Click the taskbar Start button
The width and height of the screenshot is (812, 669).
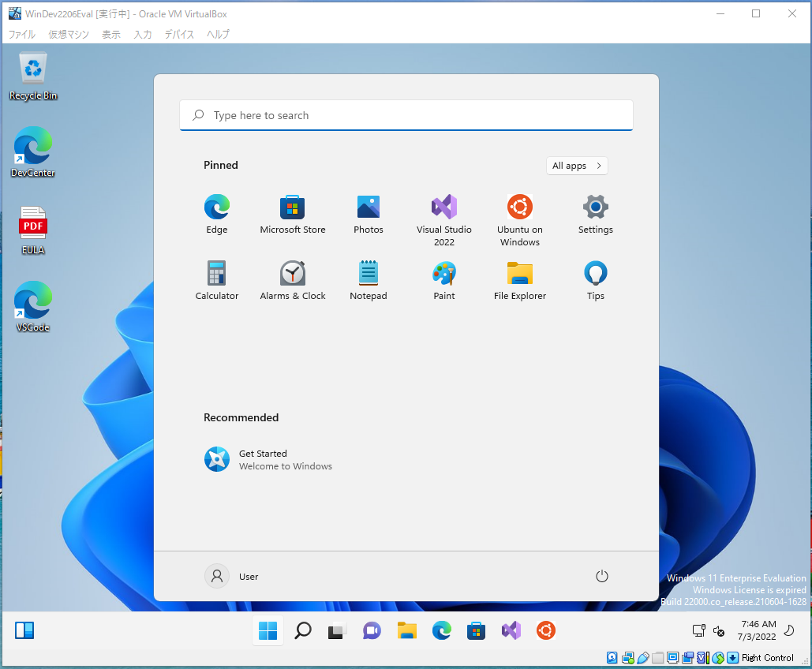click(x=268, y=630)
